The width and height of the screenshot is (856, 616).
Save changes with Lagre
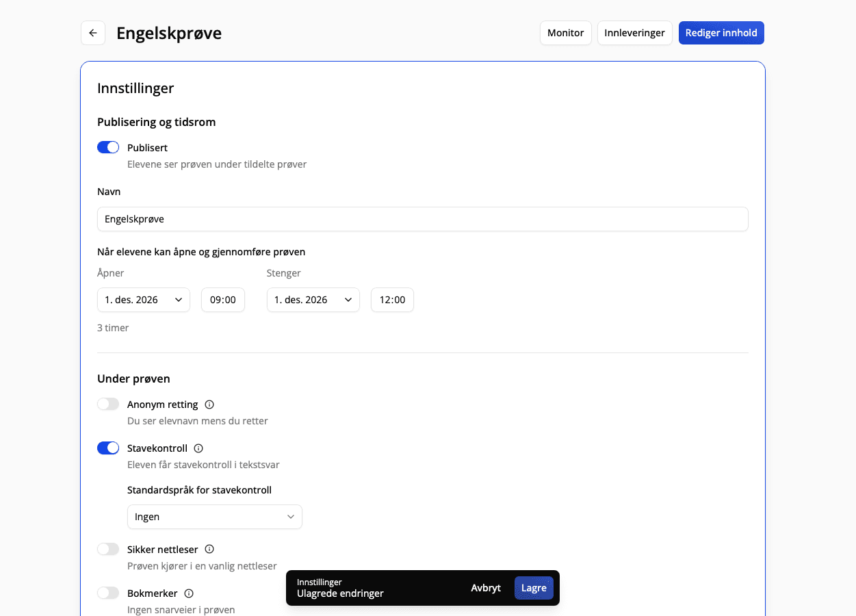(534, 588)
